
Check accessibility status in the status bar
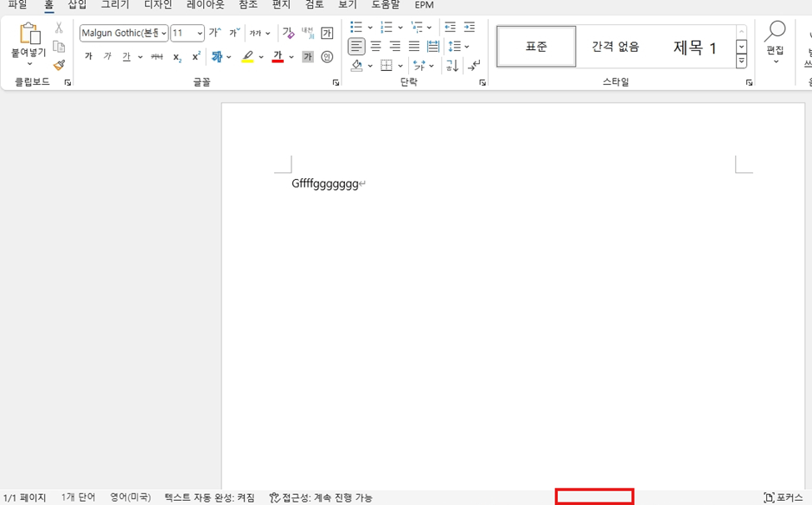(321, 497)
